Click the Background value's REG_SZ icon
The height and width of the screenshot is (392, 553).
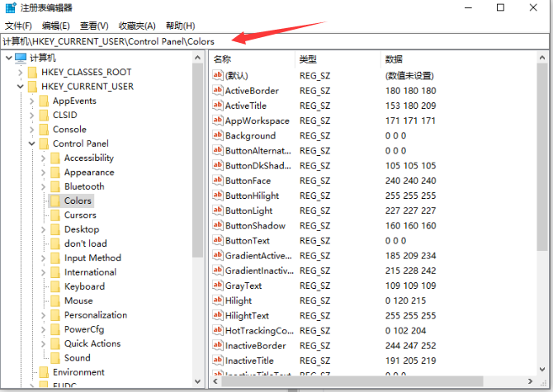[x=218, y=135]
